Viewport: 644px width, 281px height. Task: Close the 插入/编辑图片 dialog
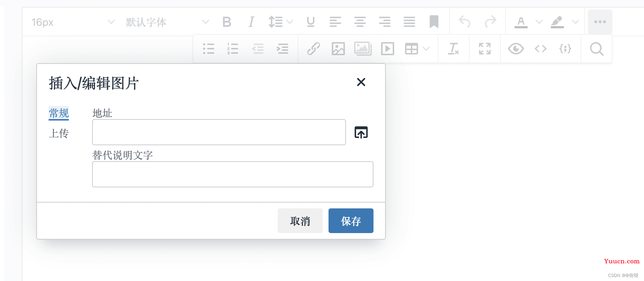[361, 82]
